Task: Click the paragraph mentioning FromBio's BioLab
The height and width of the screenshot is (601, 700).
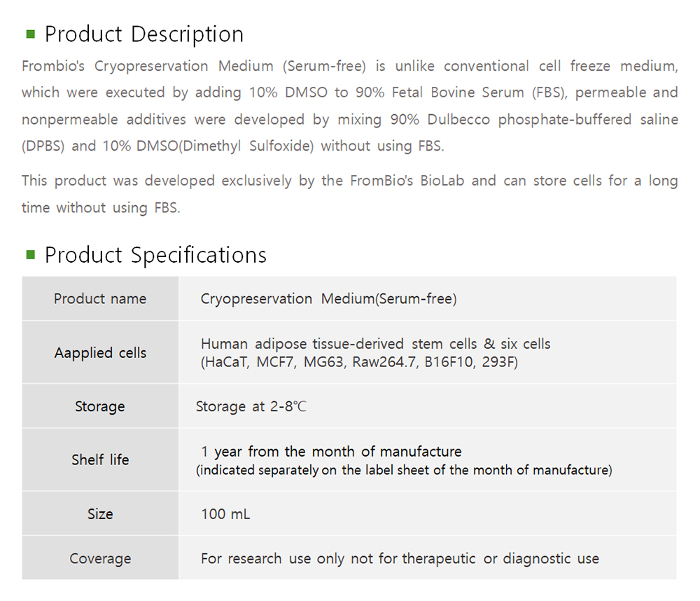Action: pos(349,194)
